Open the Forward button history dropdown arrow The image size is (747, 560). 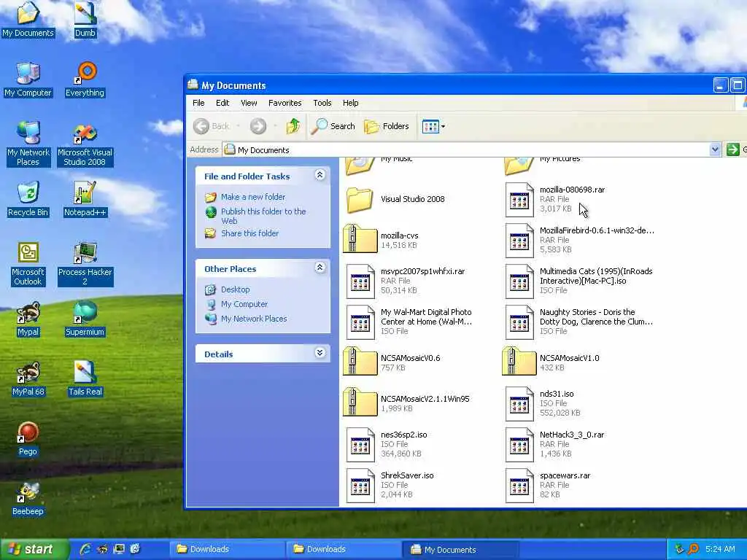click(x=275, y=126)
